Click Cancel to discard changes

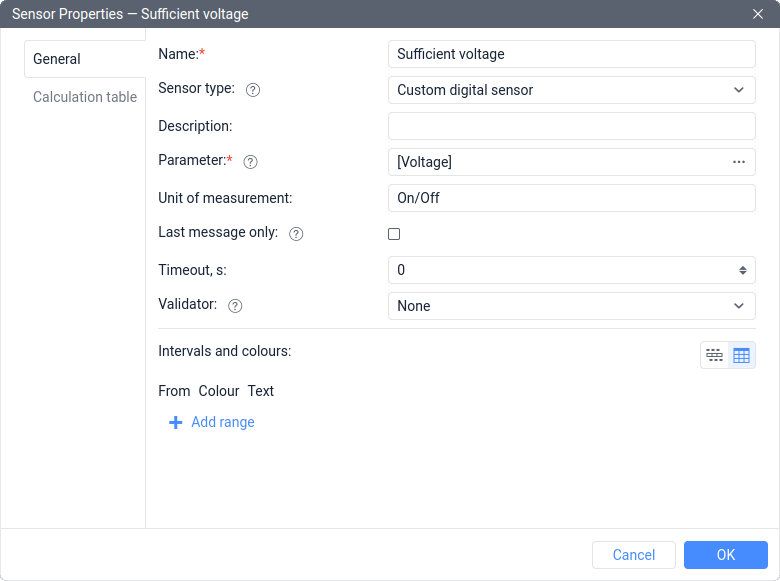(633, 555)
